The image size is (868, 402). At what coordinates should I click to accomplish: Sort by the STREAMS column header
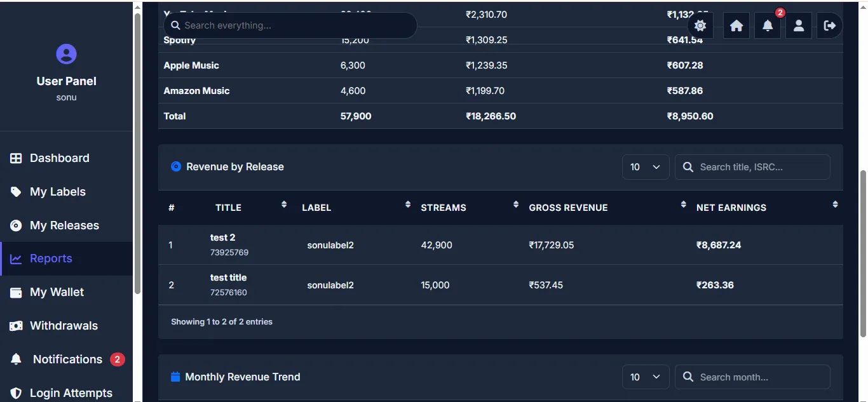tap(470, 207)
